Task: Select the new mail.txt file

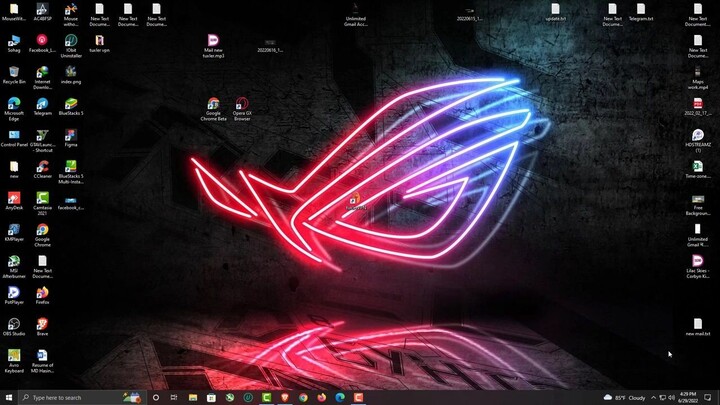Action: pos(698,327)
